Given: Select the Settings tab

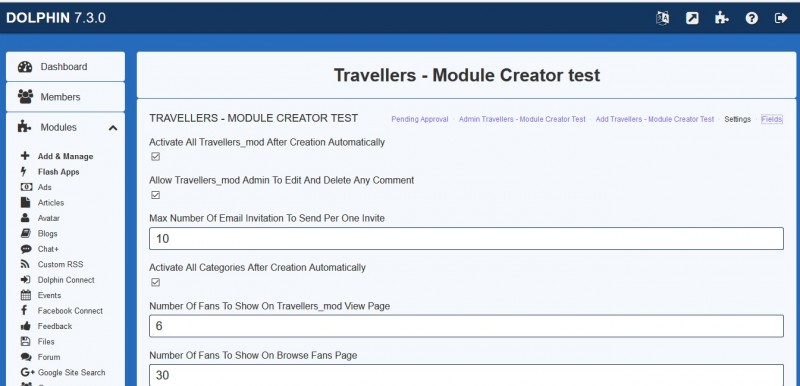Looking at the screenshot, I should 737,119.
